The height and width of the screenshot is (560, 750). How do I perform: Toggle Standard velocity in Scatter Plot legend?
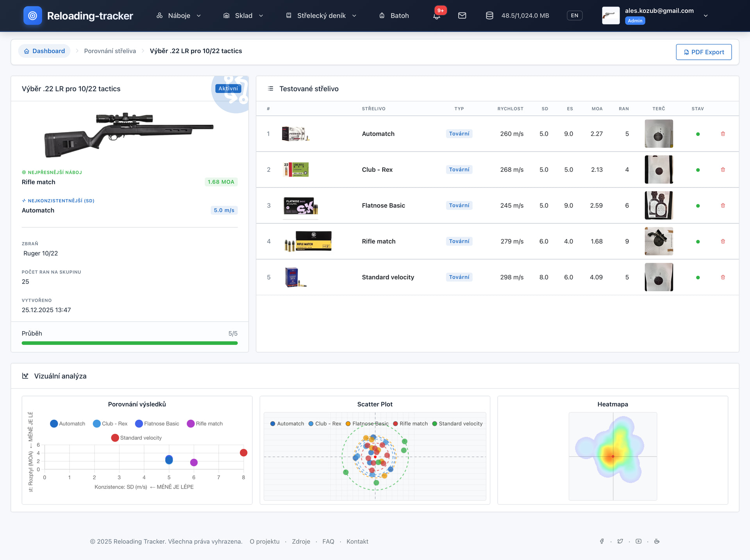pyautogui.click(x=457, y=424)
